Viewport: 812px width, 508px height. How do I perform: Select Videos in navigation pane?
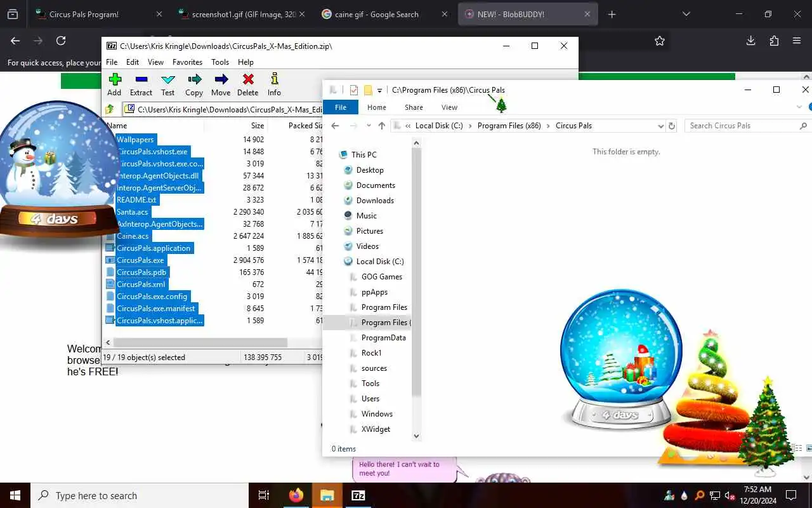click(x=367, y=246)
